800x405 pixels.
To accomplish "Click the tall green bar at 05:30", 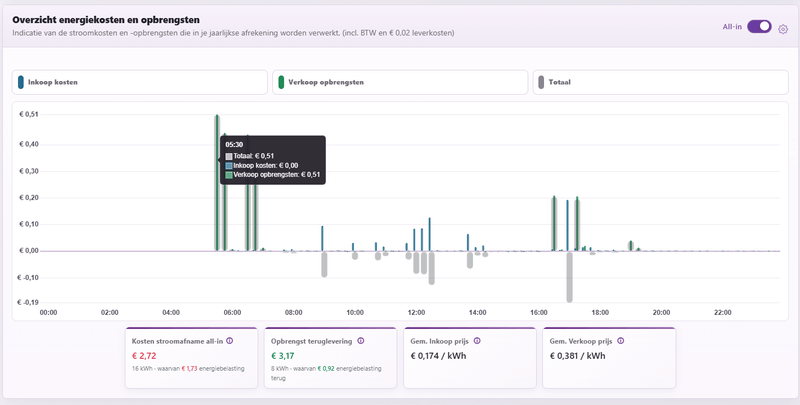I will tap(217, 183).
